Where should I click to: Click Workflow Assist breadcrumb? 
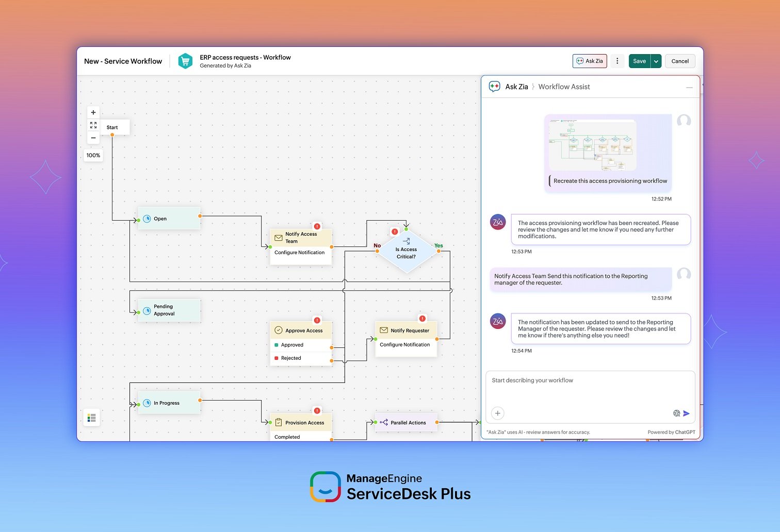(564, 87)
